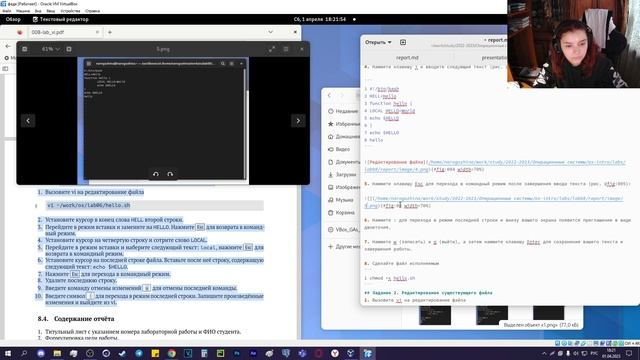Image resolution: width=640 pixels, height=360 pixels.
Task: Open VirtualBox Вид menu
Action: (38, 11)
